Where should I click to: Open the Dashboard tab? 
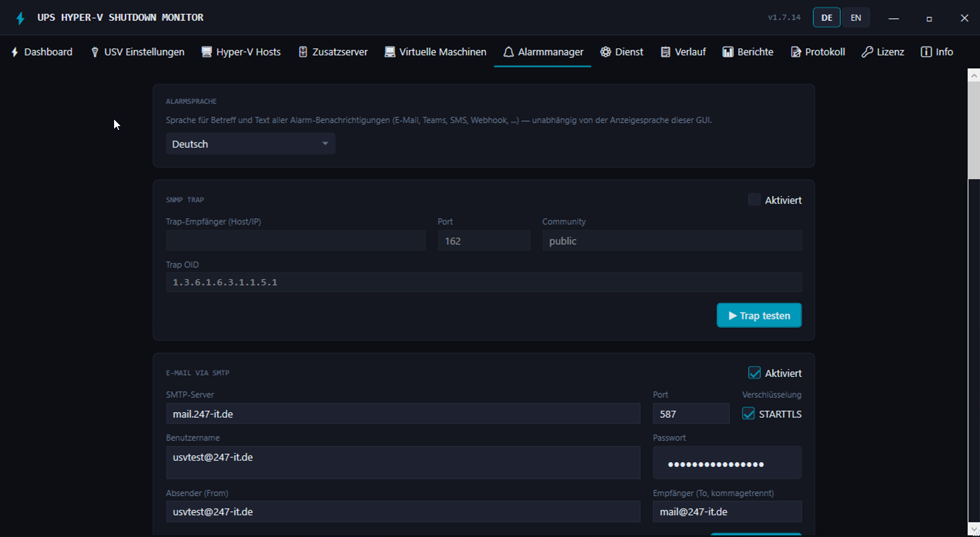point(42,52)
